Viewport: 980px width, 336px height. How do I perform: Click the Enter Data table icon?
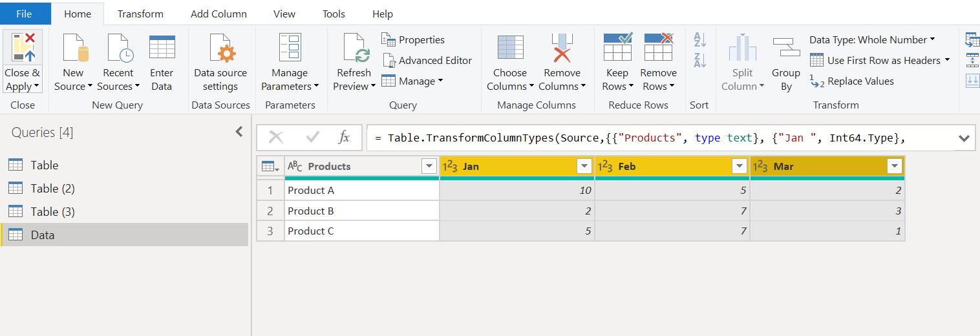[162, 48]
